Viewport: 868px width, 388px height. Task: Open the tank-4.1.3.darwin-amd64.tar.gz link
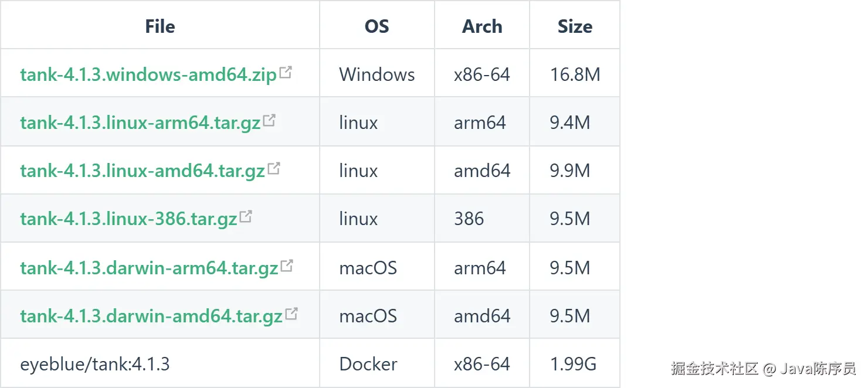(x=151, y=316)
